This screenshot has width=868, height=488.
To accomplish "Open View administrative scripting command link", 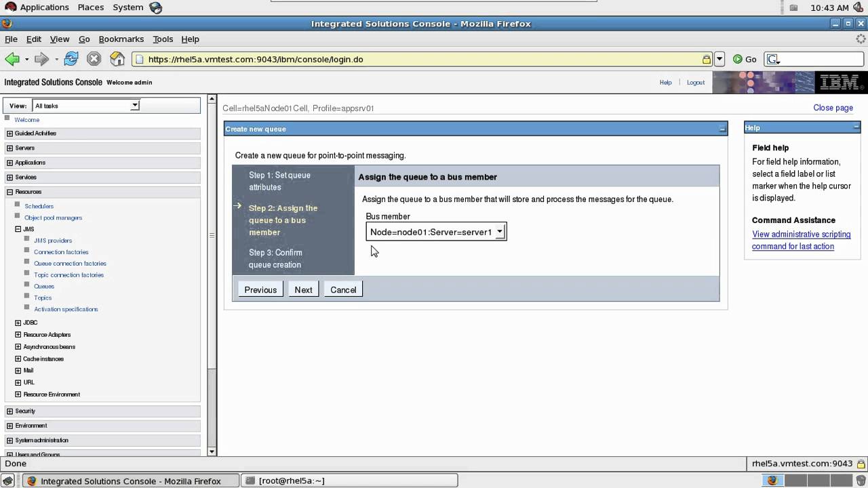I will point(801,240).
